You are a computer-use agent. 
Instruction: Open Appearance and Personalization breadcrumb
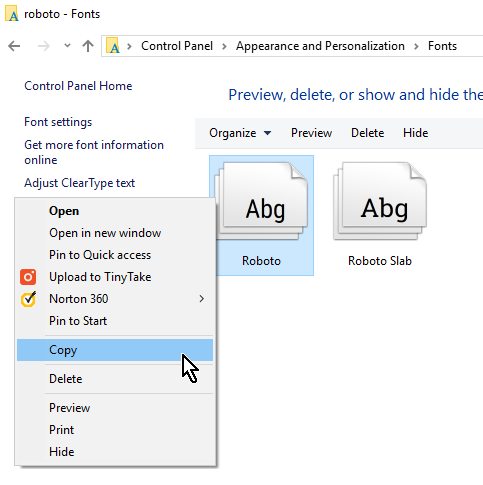tap(320, 46)
